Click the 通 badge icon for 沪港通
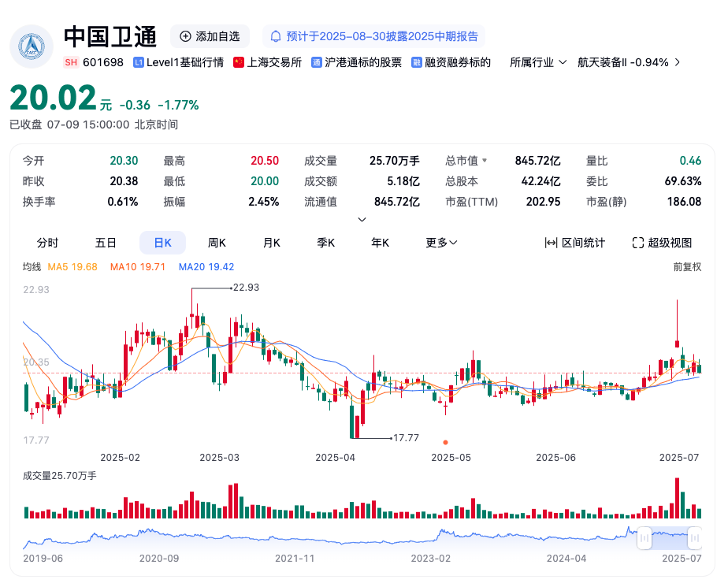Screen dimensions: 728x587 [x=317, y=62]
